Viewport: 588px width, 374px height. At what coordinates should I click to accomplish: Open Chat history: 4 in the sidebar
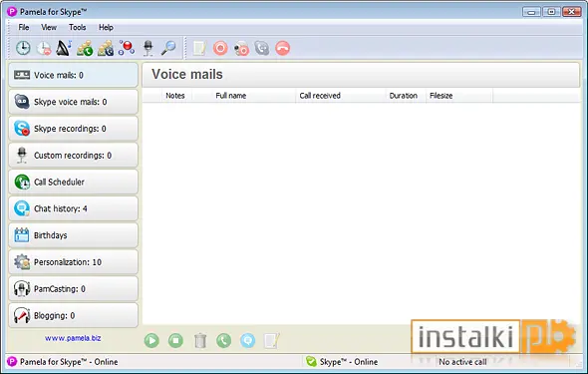pos(73,208)
